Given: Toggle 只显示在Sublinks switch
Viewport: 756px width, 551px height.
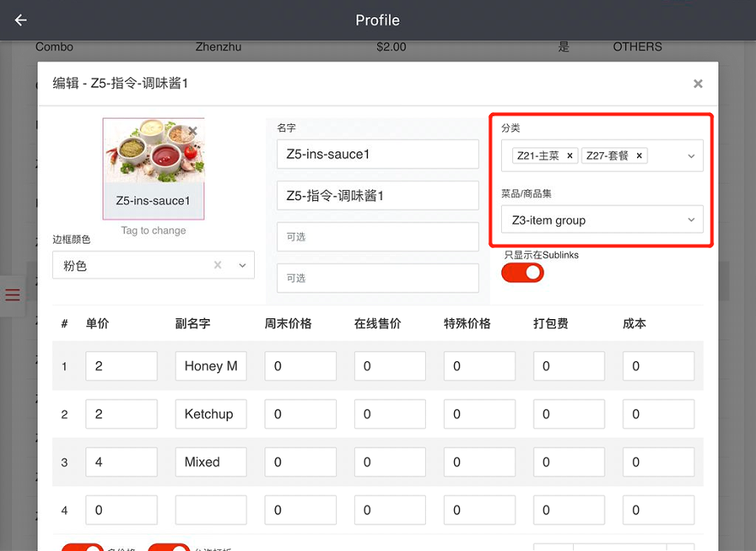Looking at the screenshot, I should [523, 273].
